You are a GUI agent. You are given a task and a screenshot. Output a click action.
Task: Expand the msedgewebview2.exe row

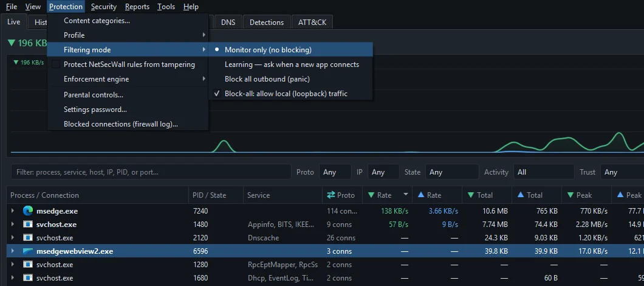[x=13, y=251]
